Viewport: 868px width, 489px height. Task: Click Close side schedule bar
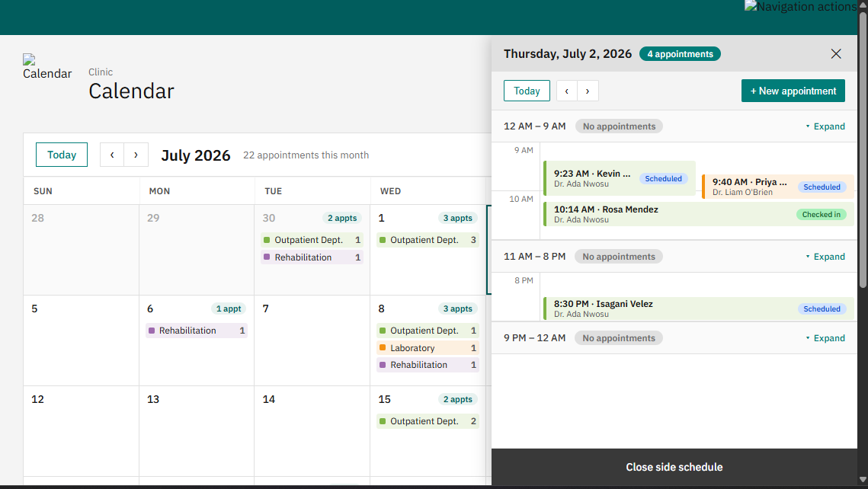click(x=674, y=467)
